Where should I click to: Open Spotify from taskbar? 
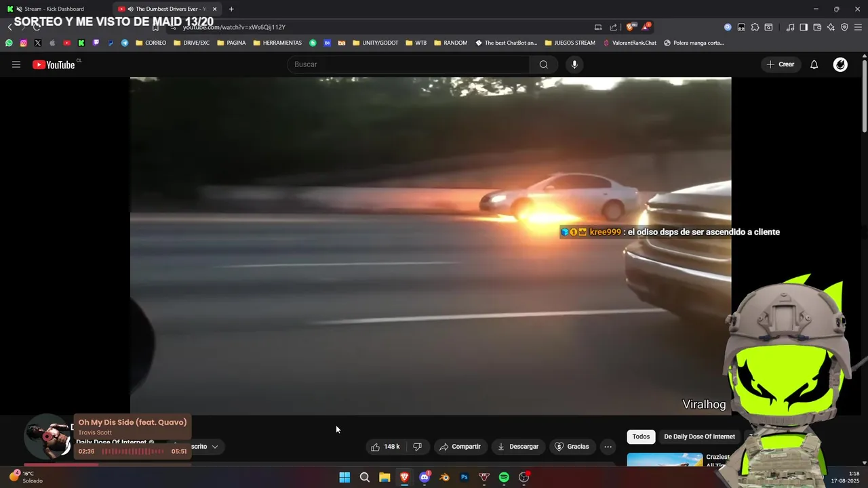[504, 477]
